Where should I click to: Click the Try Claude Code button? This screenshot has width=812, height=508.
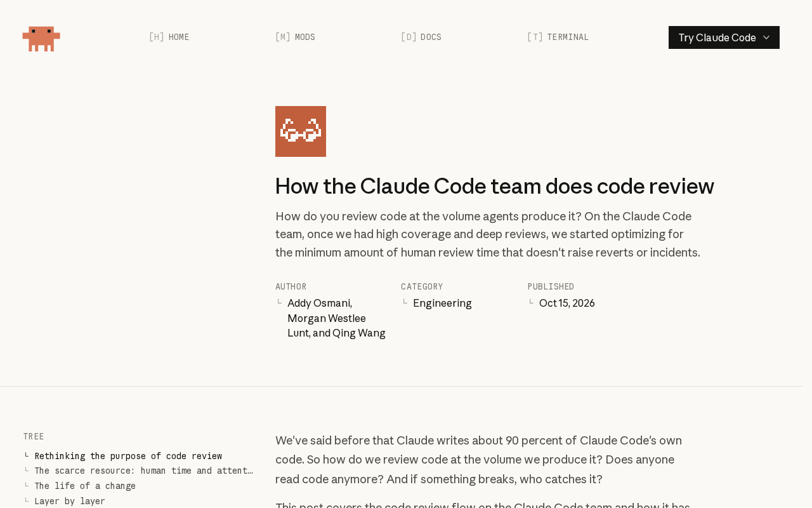coord(724,37)
